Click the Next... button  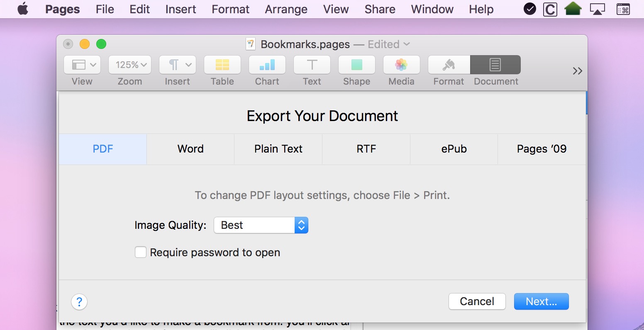pyautogui.click(x=541, y=301)
